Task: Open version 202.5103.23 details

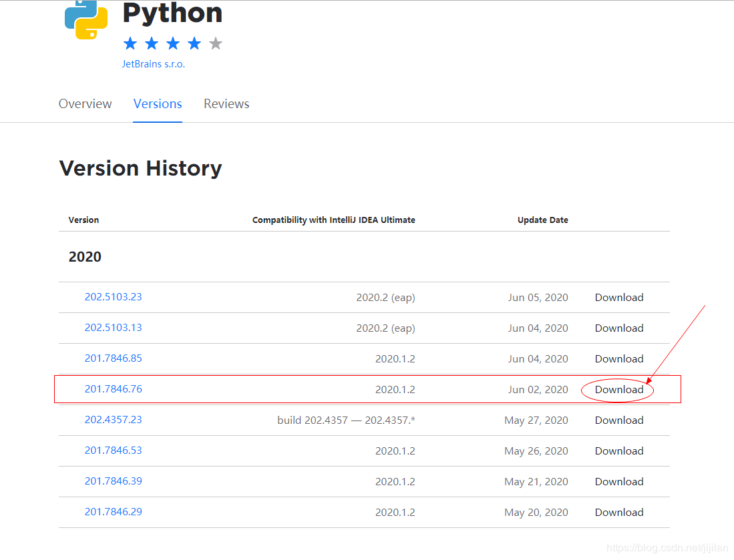Action: pos(113,297)
